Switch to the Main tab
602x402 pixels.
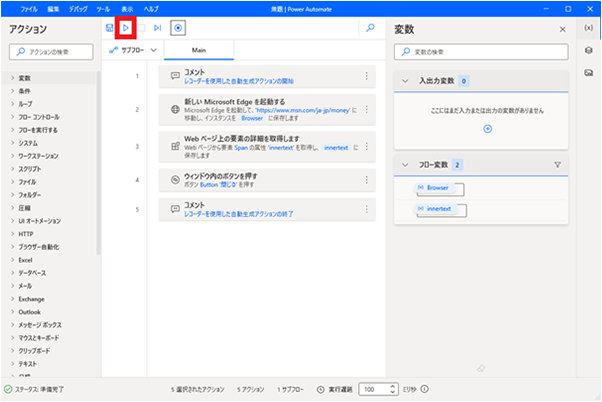point(199,50)
